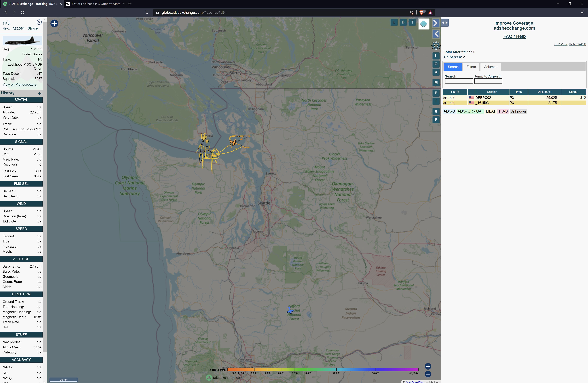Open FAQ / Help link
The width and height of the screenshot is (588, 383).
pyautogui.click(x=514, y=36)
